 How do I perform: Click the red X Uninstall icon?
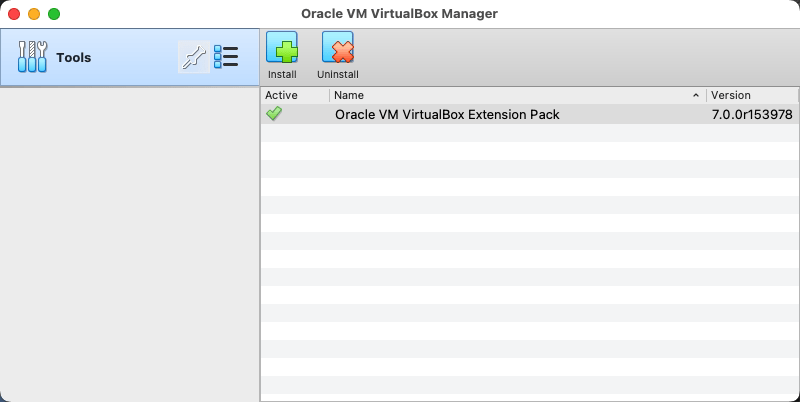pos(338,48)
